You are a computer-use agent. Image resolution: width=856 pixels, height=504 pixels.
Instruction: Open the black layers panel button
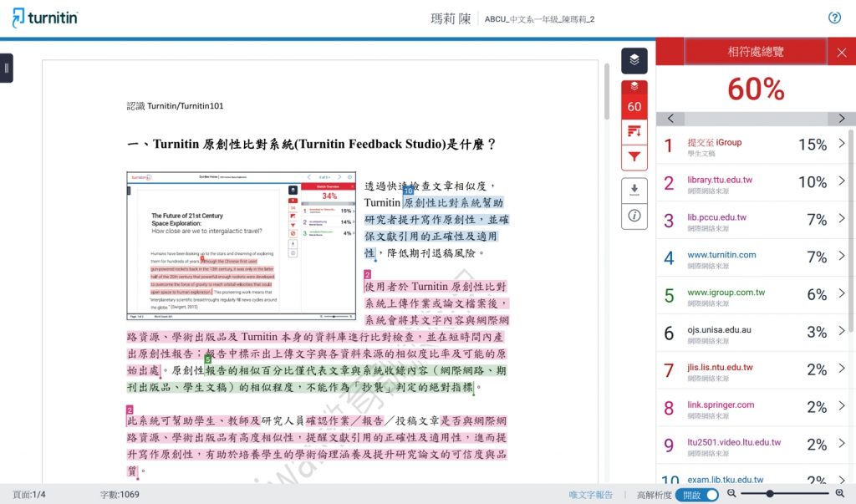tap(634, 60)
